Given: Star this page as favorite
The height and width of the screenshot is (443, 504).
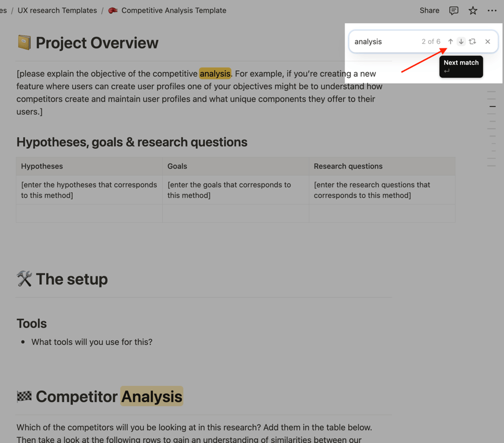Looking at the screenshot, I should 473,10.
